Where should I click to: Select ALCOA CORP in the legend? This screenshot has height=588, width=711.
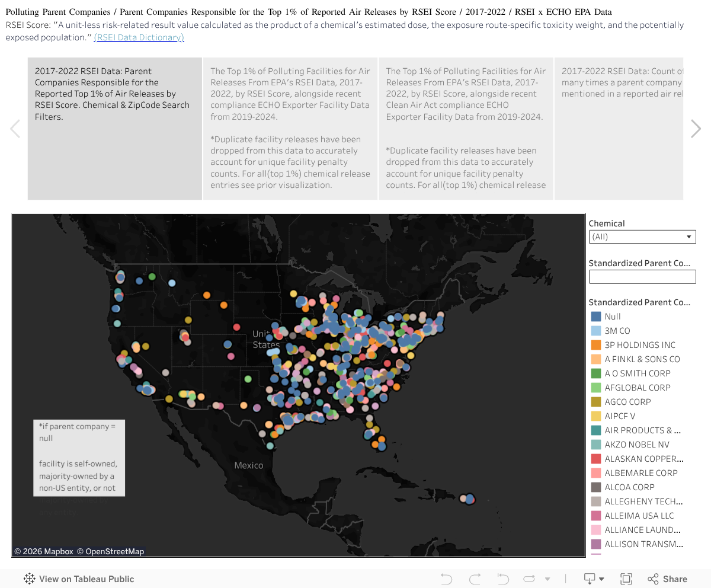click(x=629, y=487)
